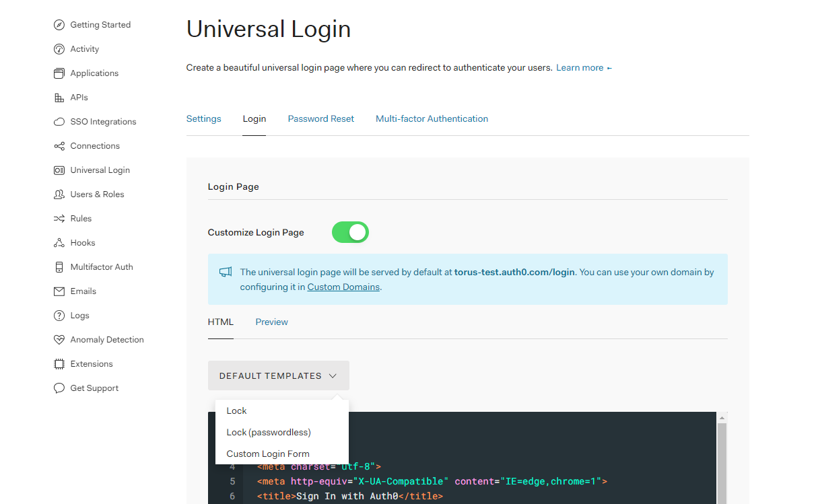The image size is (818, 504).
Task: Open SSO Integrations
Action: tap(102, 121)
